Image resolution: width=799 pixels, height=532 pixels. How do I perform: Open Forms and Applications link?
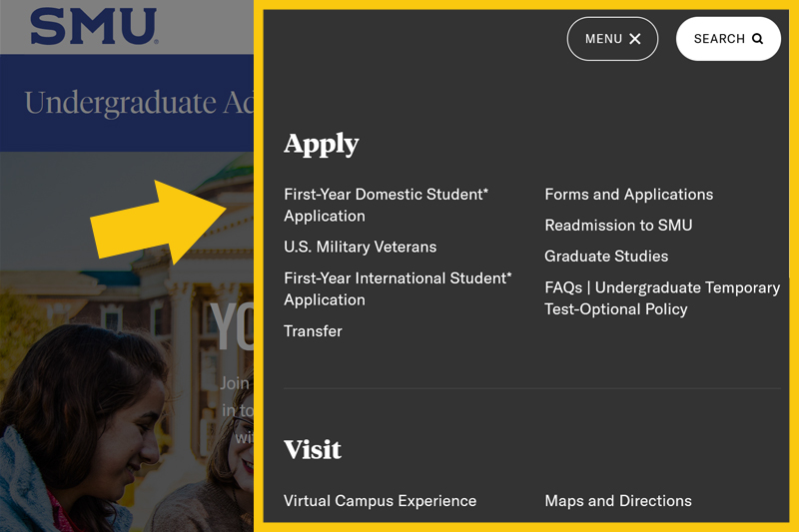(628, 195)
